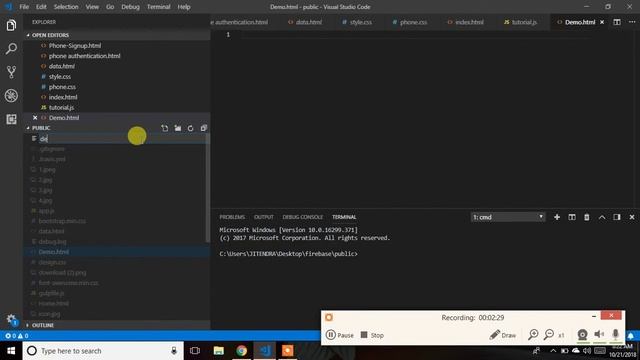Open the View menu
The image size is (640, 360).
[92, 7]
